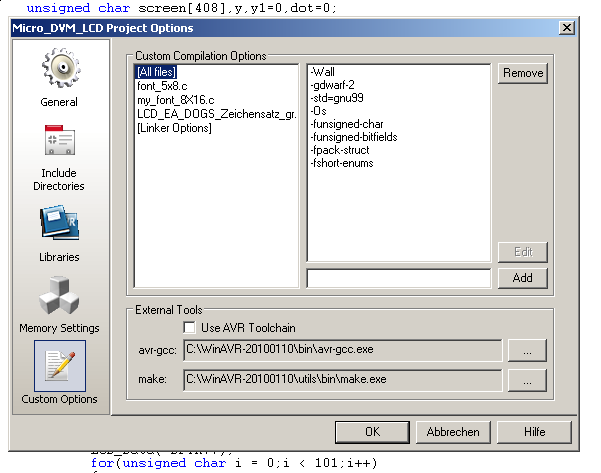Toggle the Use AVR Toolchain checkbox
This screenshot has width=601, height=473.
[189, 328]
